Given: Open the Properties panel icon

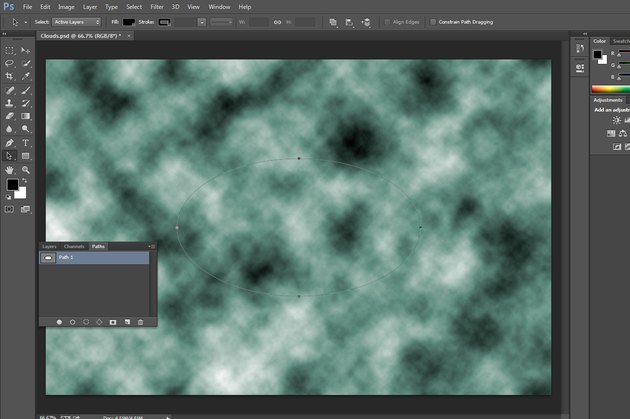Looking at the screenshot, I should [580, 68].
